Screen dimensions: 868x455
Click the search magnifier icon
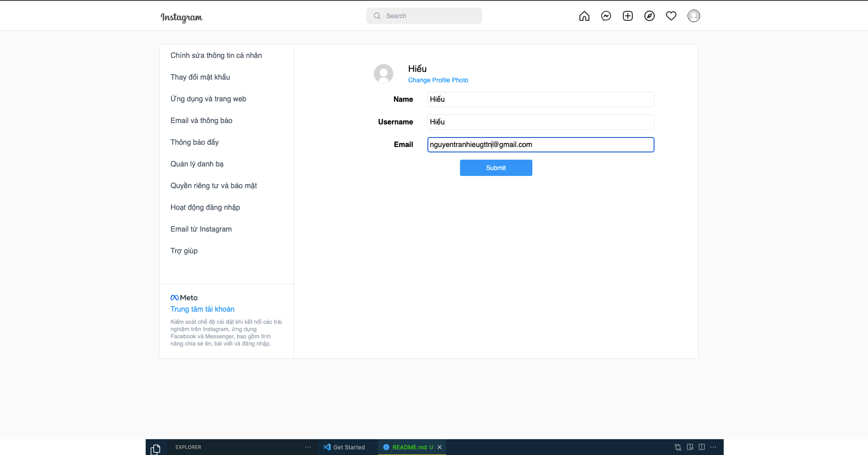point(377,16)
